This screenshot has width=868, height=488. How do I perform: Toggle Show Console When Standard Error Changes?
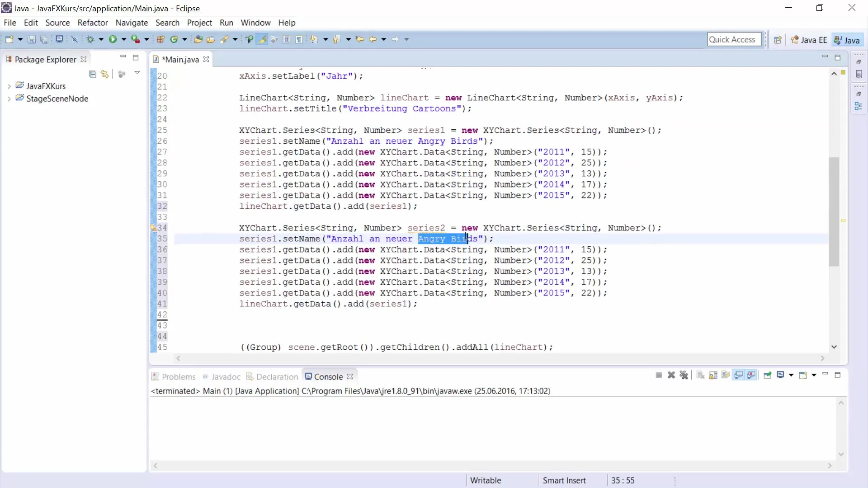click(751, 375)
